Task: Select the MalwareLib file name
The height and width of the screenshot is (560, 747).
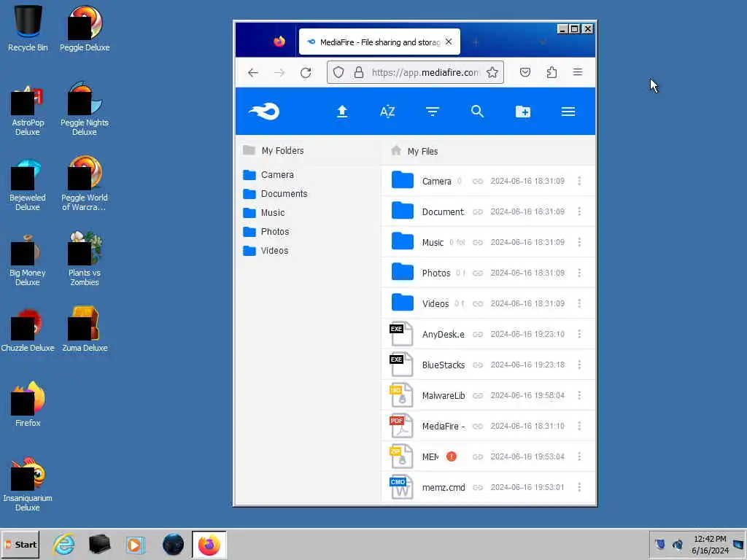Action: pos(443,396)
